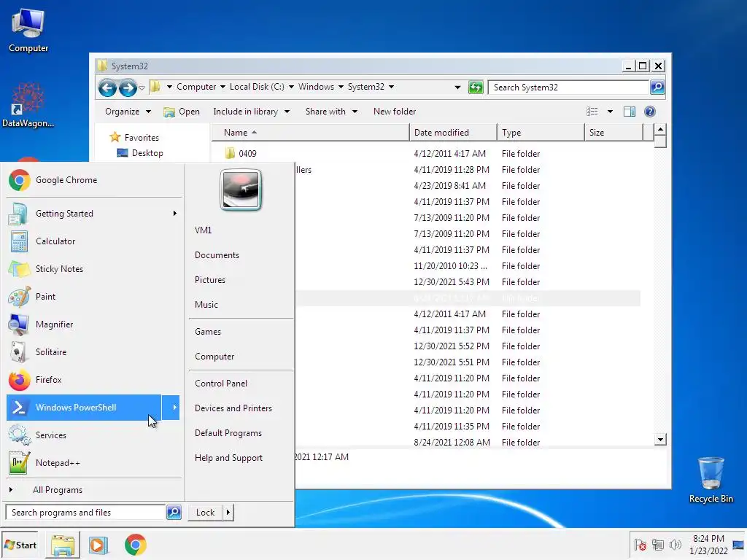Sort by Name column header

[x=310, y=133]
